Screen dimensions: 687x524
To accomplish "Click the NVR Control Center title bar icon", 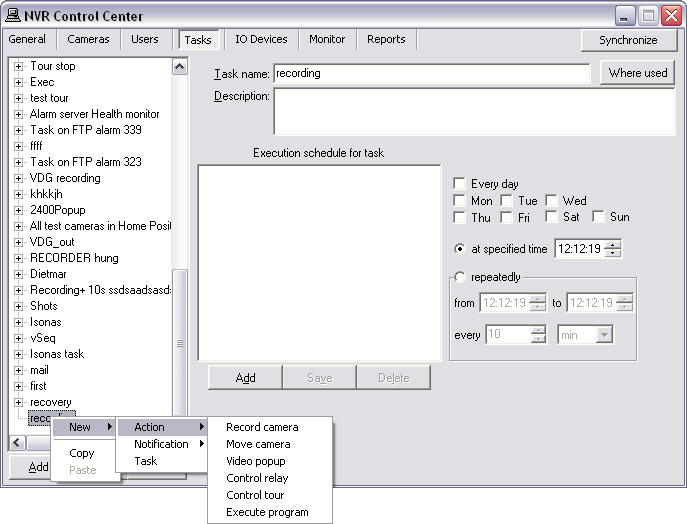I will 13,16.
